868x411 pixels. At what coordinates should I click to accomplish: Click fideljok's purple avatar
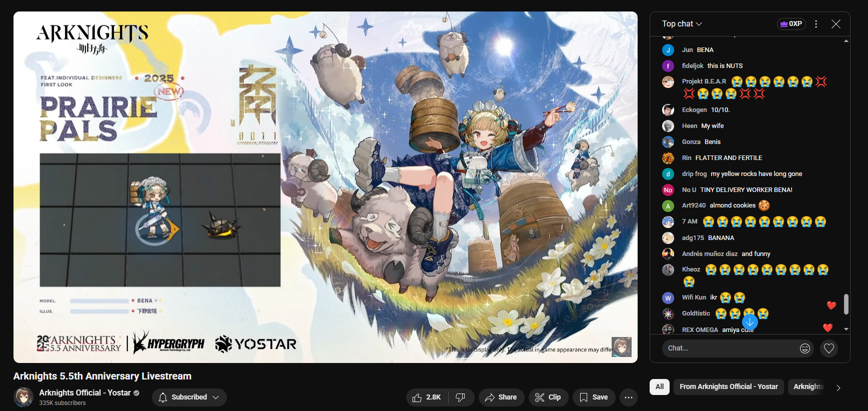(x=668, y=66)
